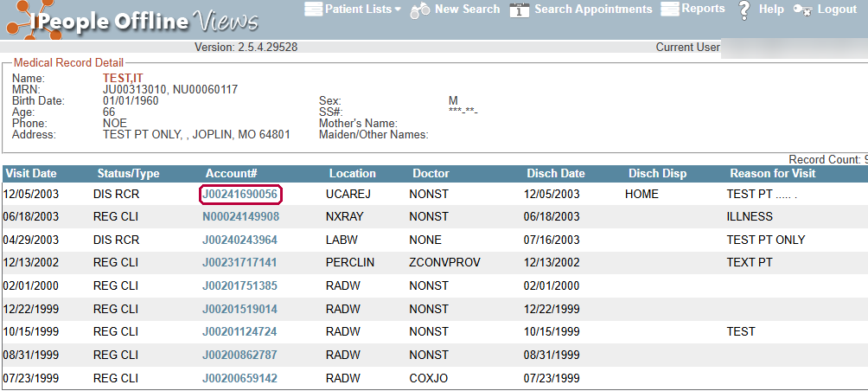Open account N00024149908
Viewport: 868px width, 391px height.
click(240, 216)
